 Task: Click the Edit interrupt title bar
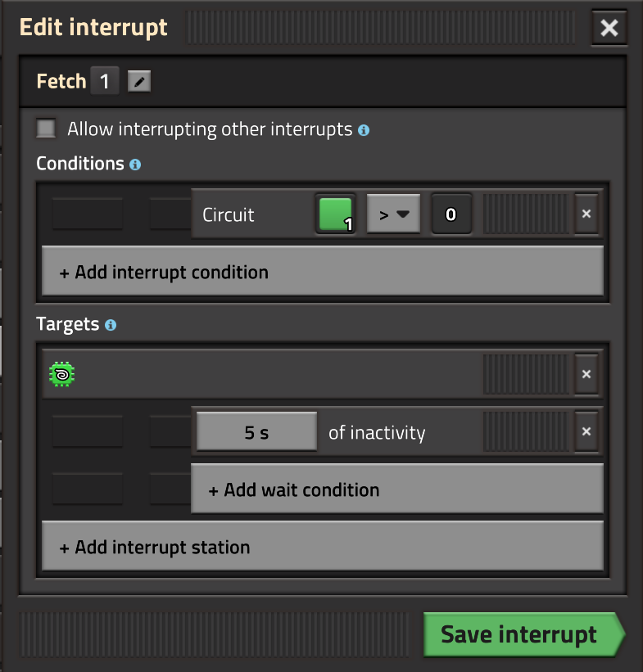click(x=93, y=27)
